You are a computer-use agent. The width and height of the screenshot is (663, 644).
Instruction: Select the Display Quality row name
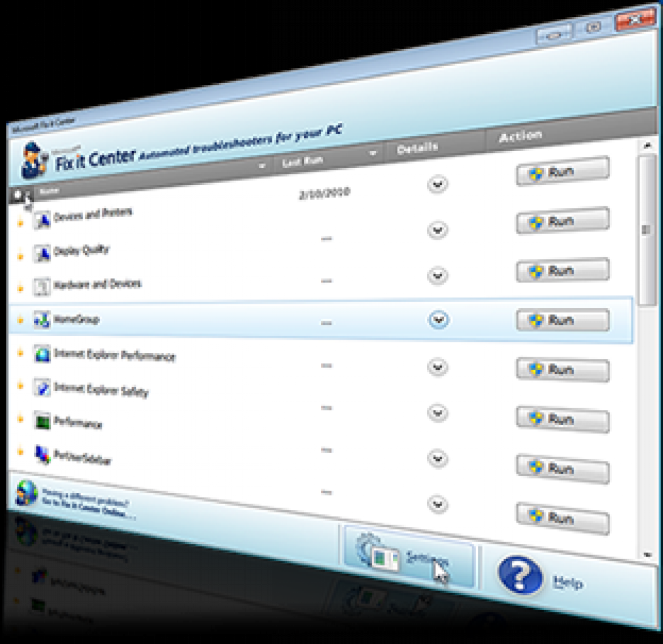[x=81, y=250]
